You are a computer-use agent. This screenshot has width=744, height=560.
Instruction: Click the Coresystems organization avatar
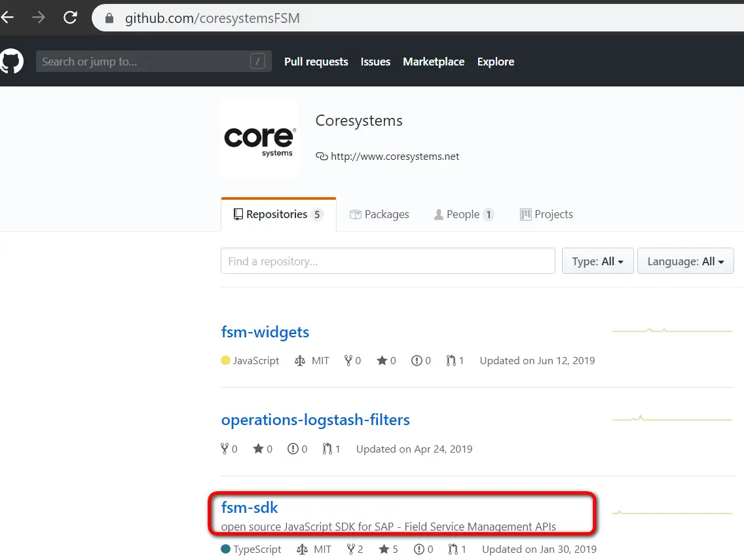click(x=259, y=139)
